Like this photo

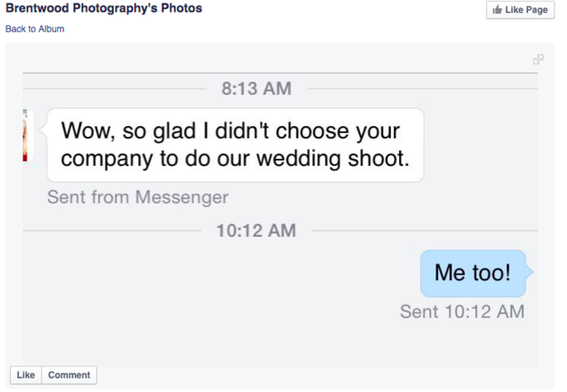25,375
